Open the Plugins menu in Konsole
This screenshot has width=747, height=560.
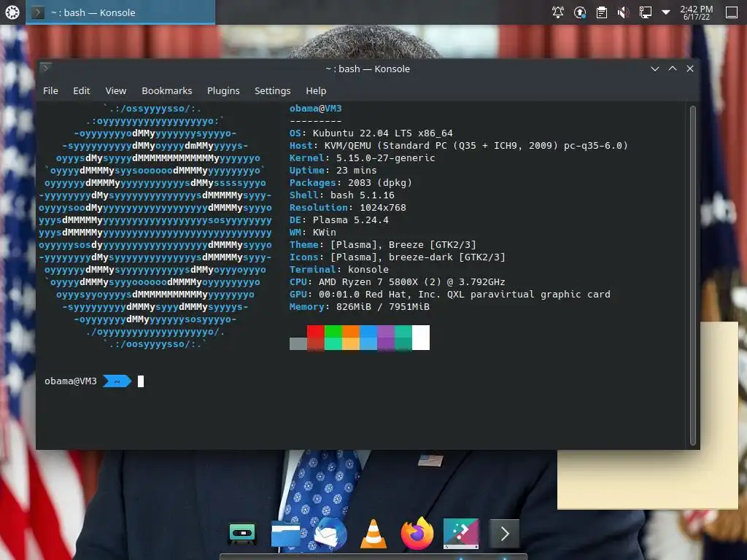223,90
